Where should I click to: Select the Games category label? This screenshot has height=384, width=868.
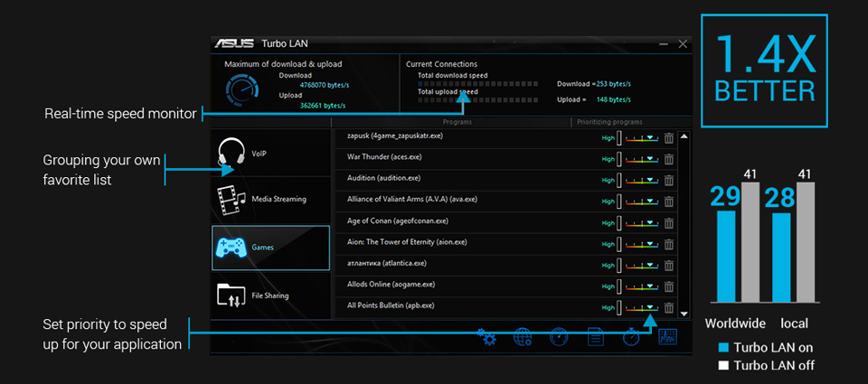262,248
